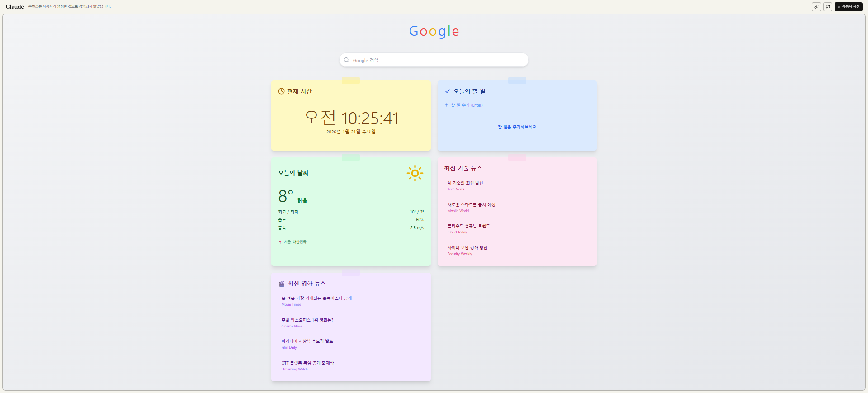Screen dimensions: 868x393
Task: Open the 아카데미 시상식 후보작 발표 article
Action: tap(307, 341)
